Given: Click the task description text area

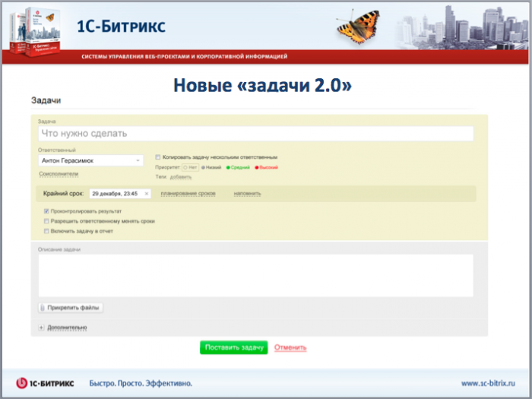Looking at the screenshot, I should [255, 275].
